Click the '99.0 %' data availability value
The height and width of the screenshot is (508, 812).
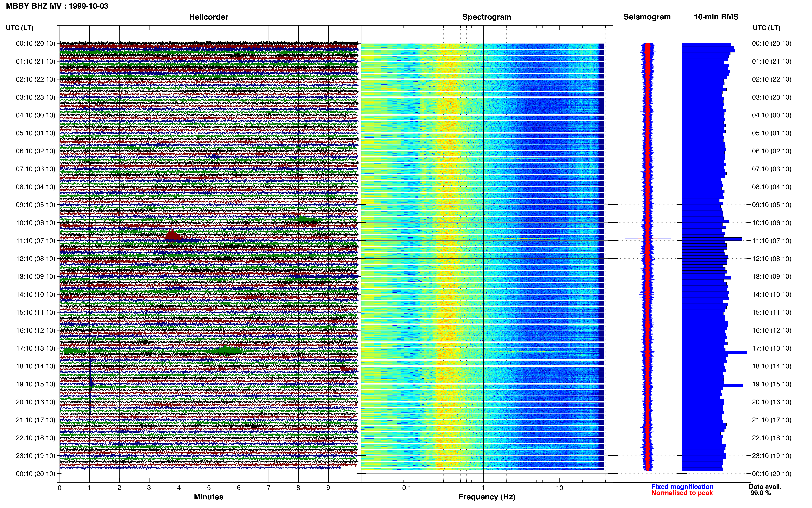(x=761, y=493)
